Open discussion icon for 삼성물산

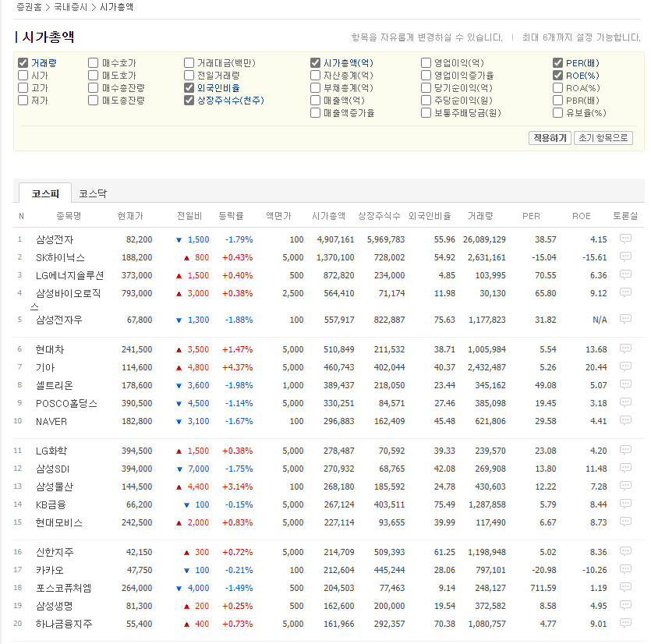(x=625, y=486)
